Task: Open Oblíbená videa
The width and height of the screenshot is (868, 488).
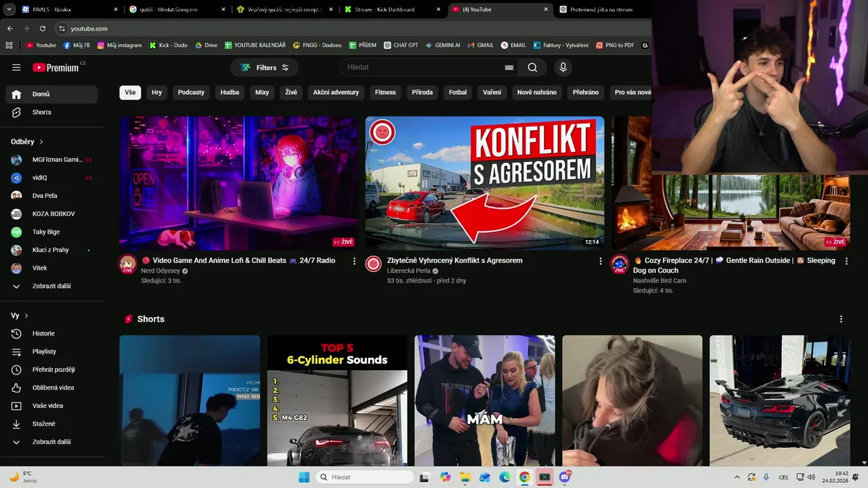Action: click(52, 388)
